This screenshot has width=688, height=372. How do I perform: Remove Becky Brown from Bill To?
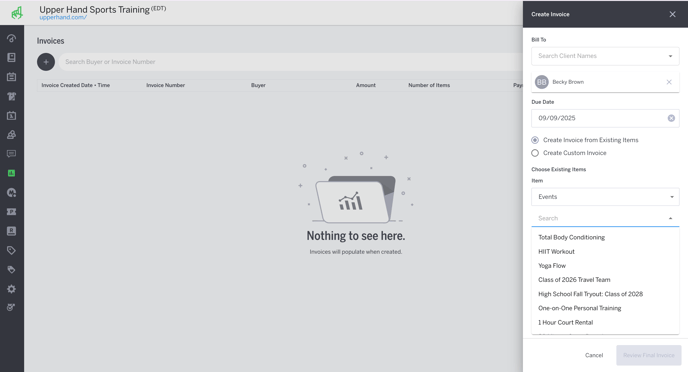(x=669, y=82)
